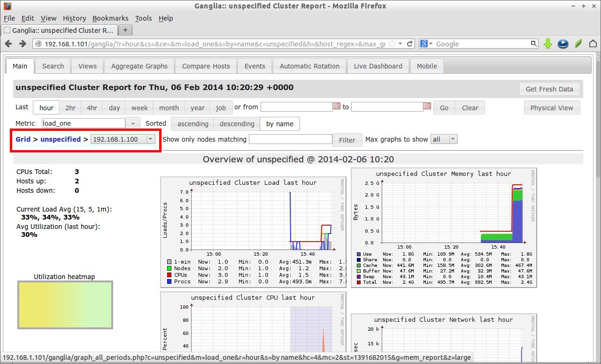The height and width of the screenshot is (364, 601).
Task: Bookmark this page with the star icon
Action: point(392,44)
